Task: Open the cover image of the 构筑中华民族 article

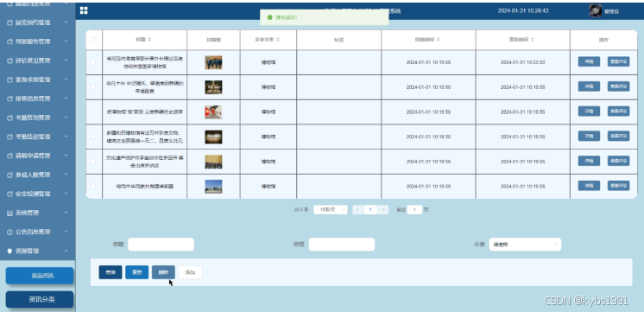Action: pyautogui.click(x=213, y=187)
